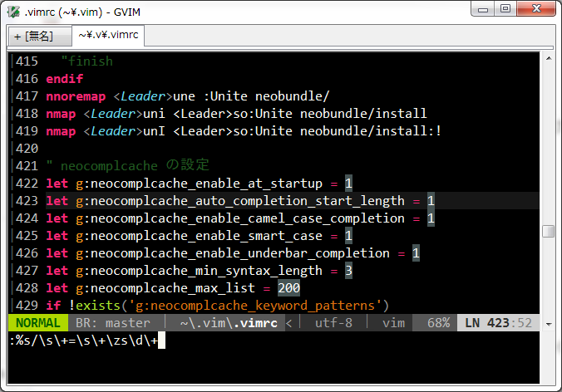Click highlighted value 1 on line 422

pyautogui.click(x=348, y=184)
